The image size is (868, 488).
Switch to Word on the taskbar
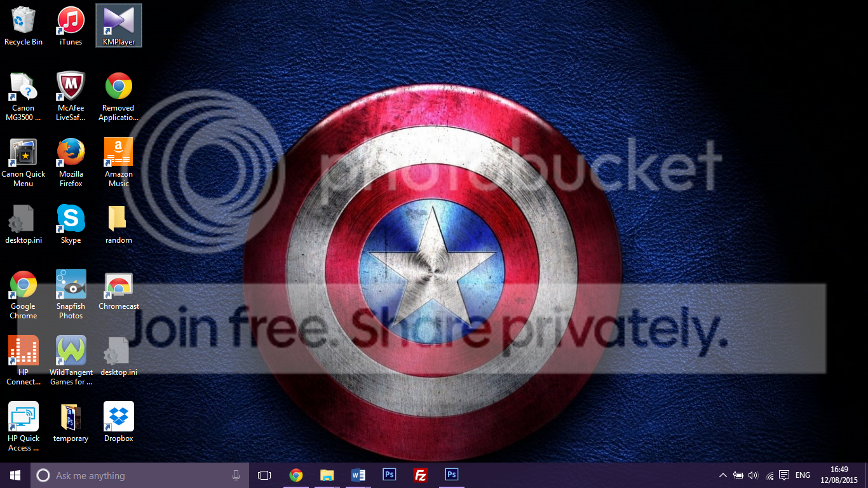click(358, 475)
